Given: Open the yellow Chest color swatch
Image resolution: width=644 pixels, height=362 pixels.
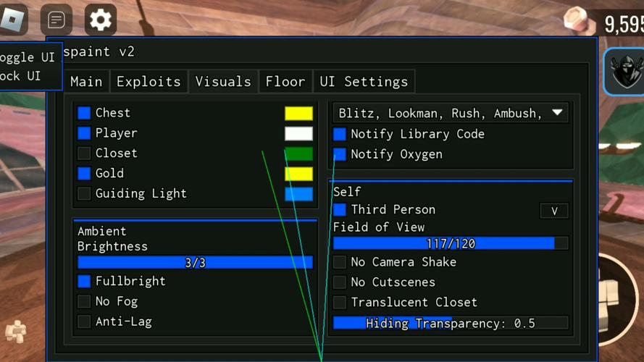Looking at the screenshot, I should click(x=298, y=113).
